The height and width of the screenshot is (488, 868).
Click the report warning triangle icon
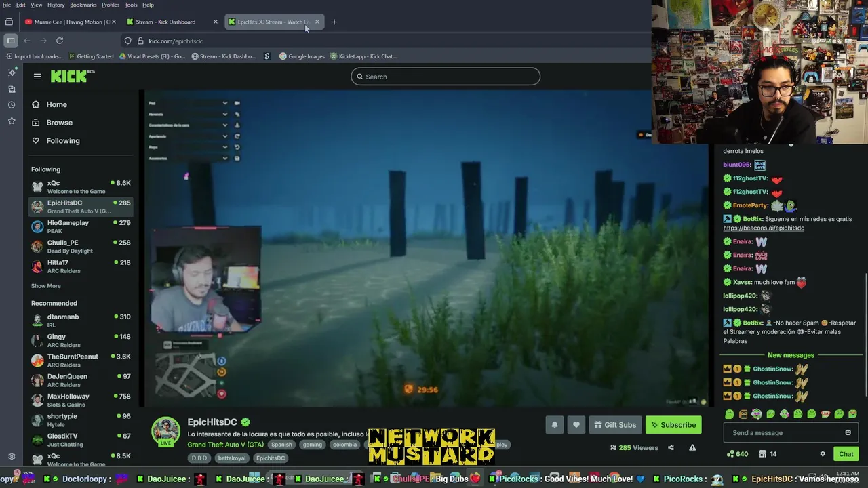tap(692, 447)
